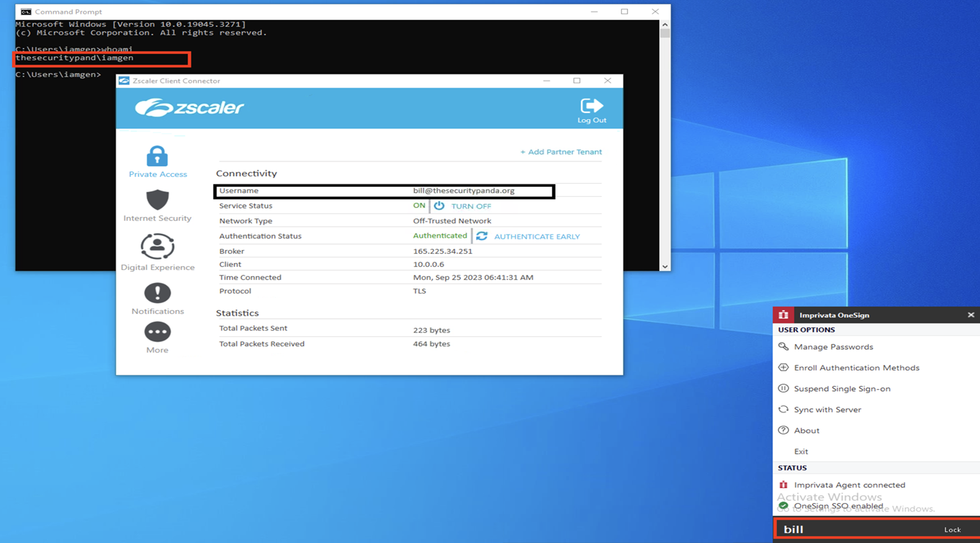Click the Client IP 10.0.0.6
The height and width of the screenshot is (543, 980).
[x=428, y=264]
